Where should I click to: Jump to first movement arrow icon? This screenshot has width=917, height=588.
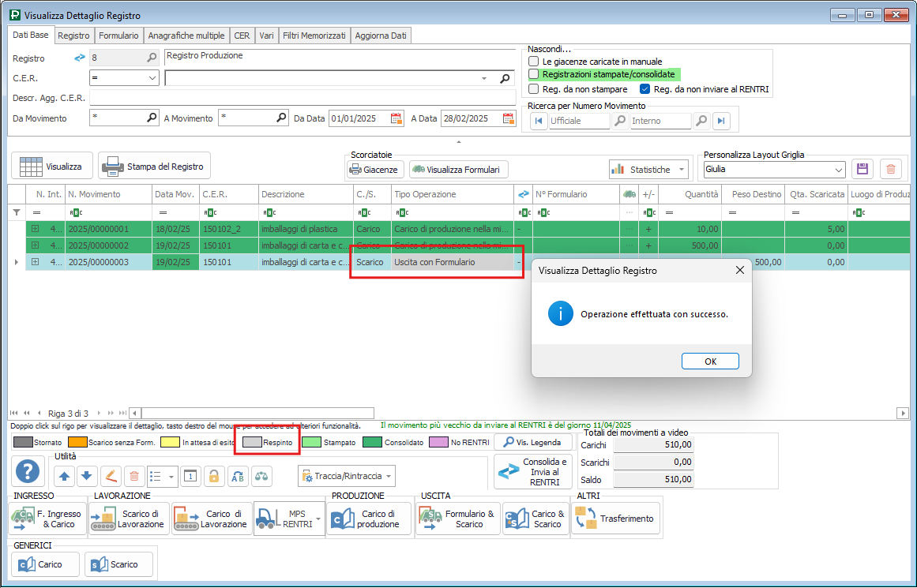[539, 121]
